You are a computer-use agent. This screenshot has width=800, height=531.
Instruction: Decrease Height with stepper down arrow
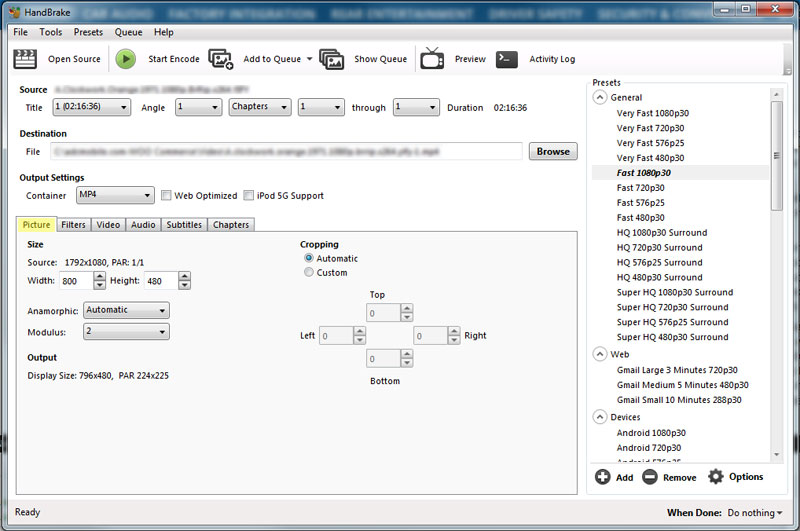[184, 285]
